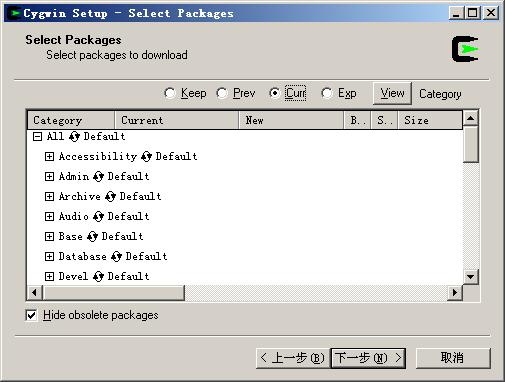
Task: Click the Default text beside Database
Action: [x=146, y=256]
